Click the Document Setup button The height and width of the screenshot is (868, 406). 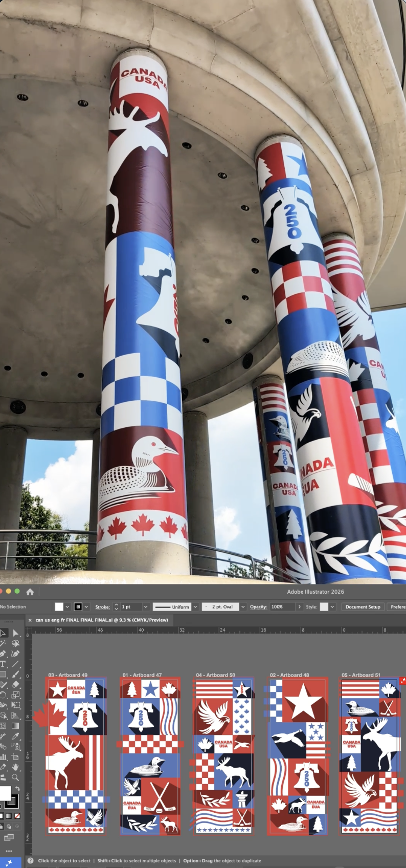(x=363, y=607)
